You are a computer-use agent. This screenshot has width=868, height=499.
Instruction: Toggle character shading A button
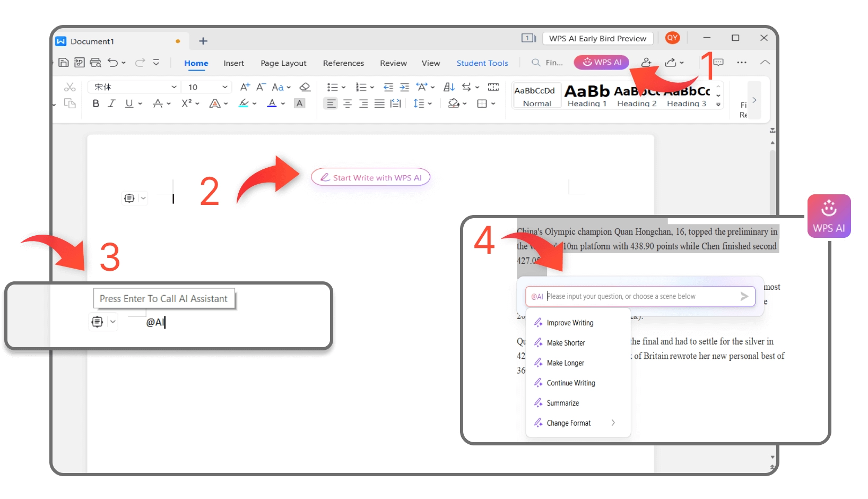pyautogui.click(x=300, y=104)
